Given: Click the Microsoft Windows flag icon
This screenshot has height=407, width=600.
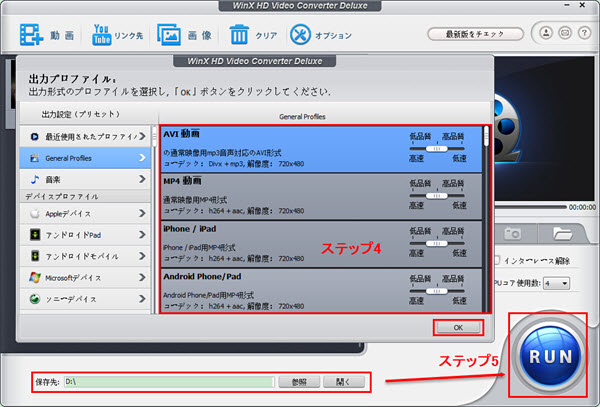Looking at the screenshot, I should pos(34,277).
